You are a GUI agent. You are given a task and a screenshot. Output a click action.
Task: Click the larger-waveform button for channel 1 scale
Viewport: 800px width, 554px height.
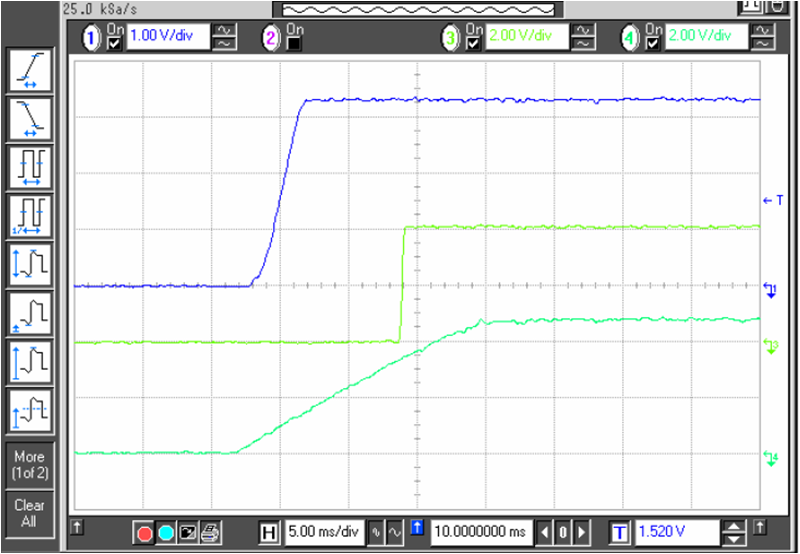(224, 31)
